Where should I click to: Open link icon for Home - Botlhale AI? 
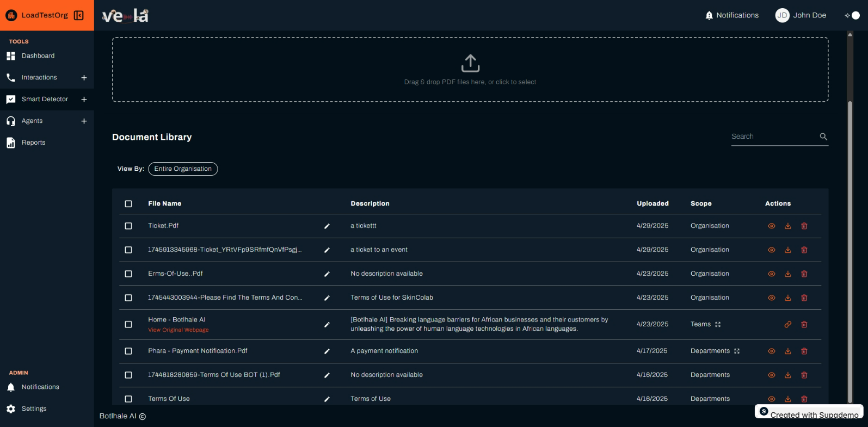(788, 324)
